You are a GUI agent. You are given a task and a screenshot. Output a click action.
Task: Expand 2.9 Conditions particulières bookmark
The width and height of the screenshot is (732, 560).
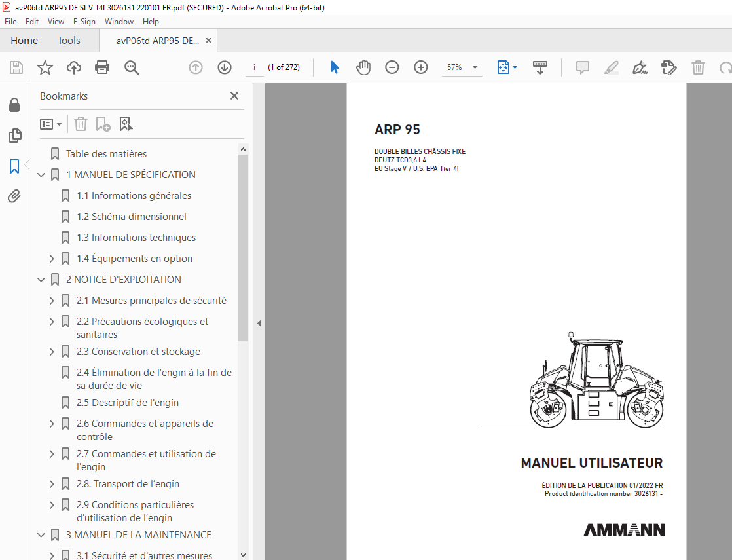pyautogui.click(x=52, y=505)
